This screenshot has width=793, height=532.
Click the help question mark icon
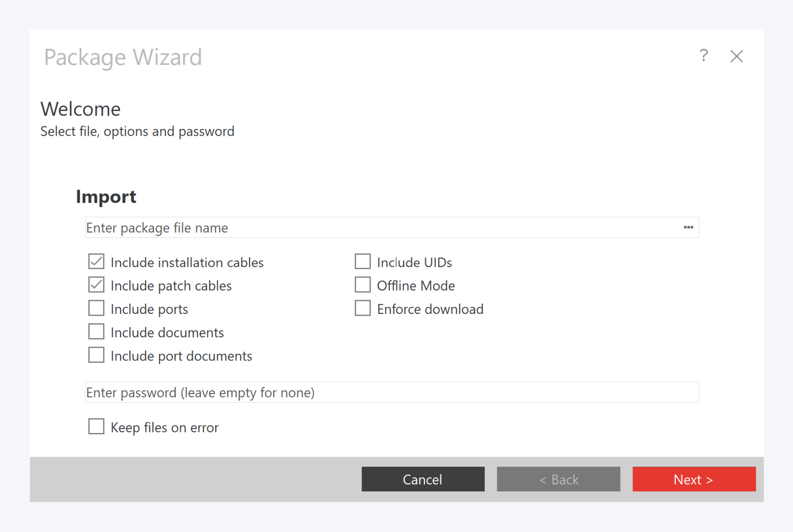(x=703, y=56)
